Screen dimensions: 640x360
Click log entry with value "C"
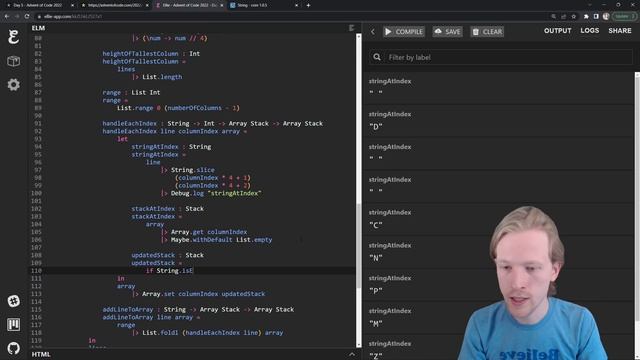pyautogui.click(x=500, y=219)
